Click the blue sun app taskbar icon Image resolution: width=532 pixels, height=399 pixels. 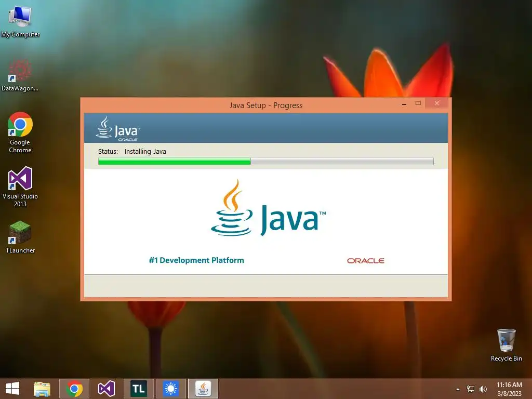coord(170,389)
